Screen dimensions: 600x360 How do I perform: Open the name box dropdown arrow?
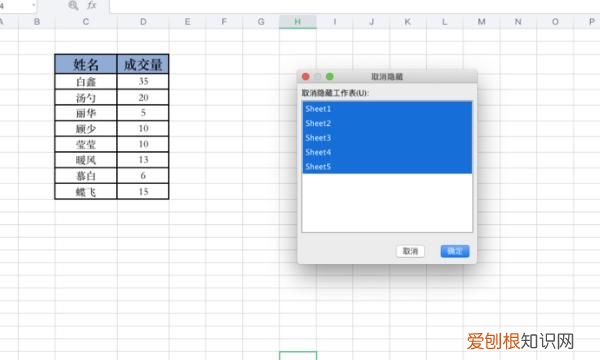pos(34,5)
